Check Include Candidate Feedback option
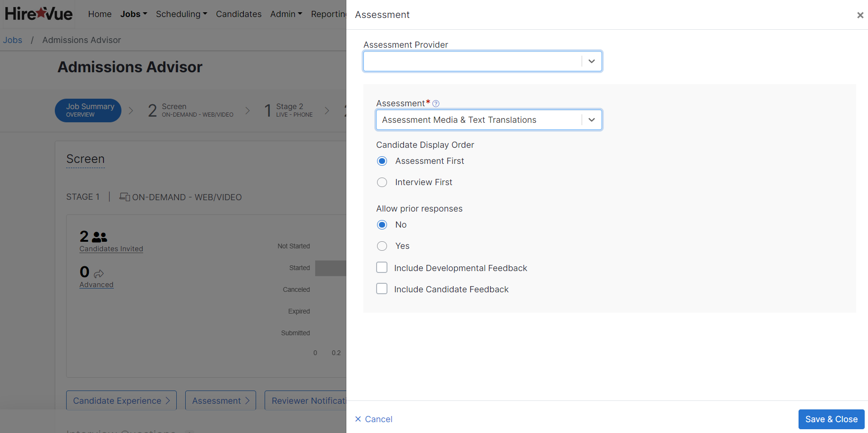 382,289
